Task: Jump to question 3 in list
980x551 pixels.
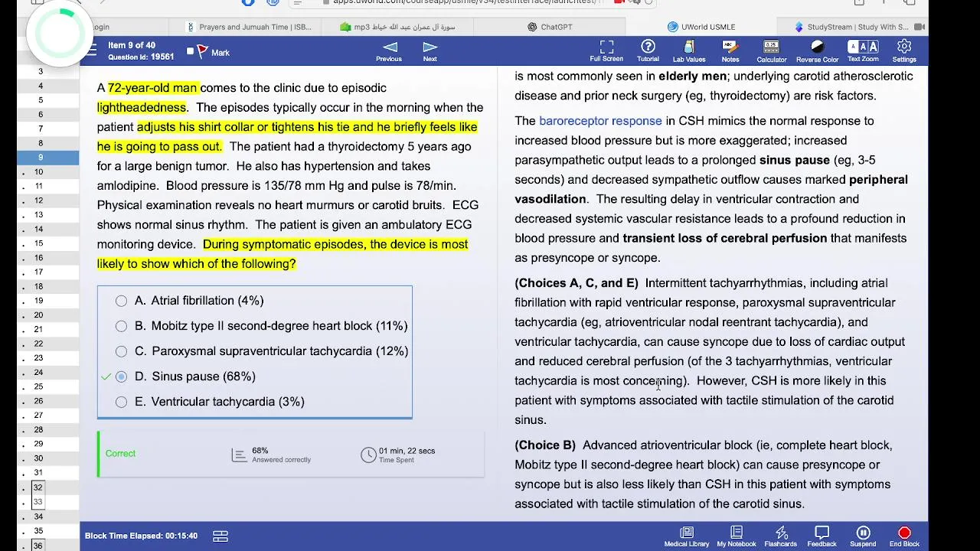Action: pyautogui.click(x=41, y=71)
